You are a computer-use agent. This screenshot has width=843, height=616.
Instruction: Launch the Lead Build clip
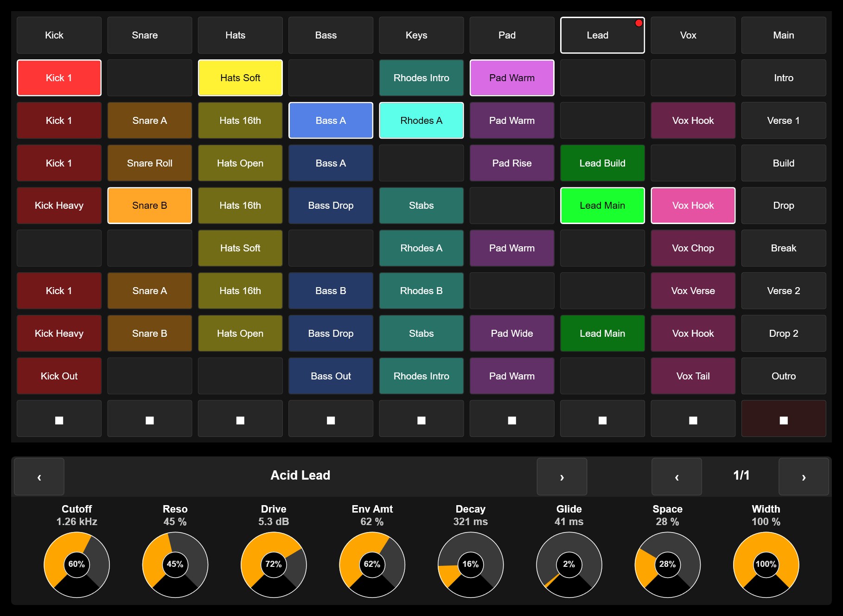[x=602, y=163]
